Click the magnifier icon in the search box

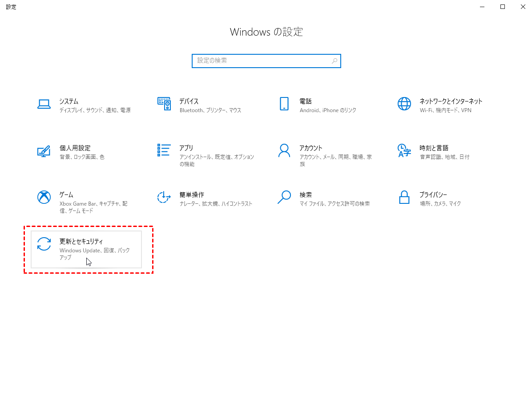(335, 61)
